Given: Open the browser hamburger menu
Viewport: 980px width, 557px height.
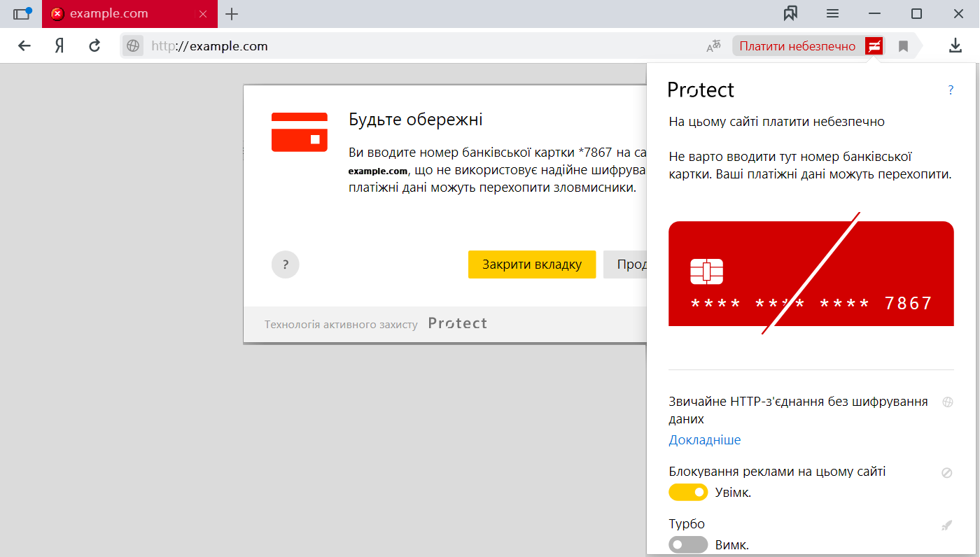Looking at the screenshot, I should [832, 13].
